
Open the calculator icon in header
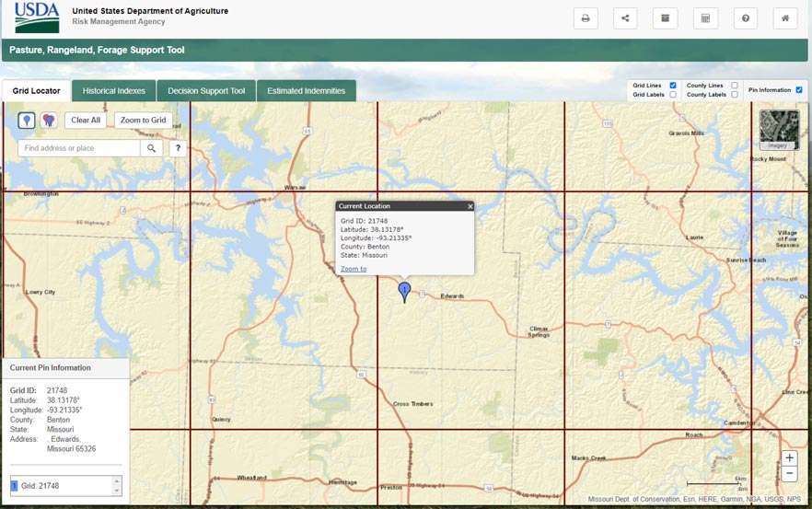tap(705, 18)
